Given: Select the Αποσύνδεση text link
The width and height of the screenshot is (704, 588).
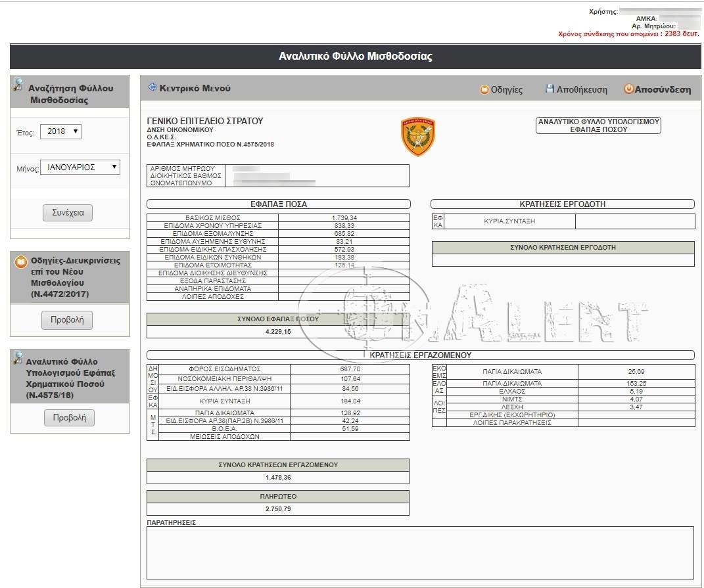Looking at the screenshot, I should (663, 90).
